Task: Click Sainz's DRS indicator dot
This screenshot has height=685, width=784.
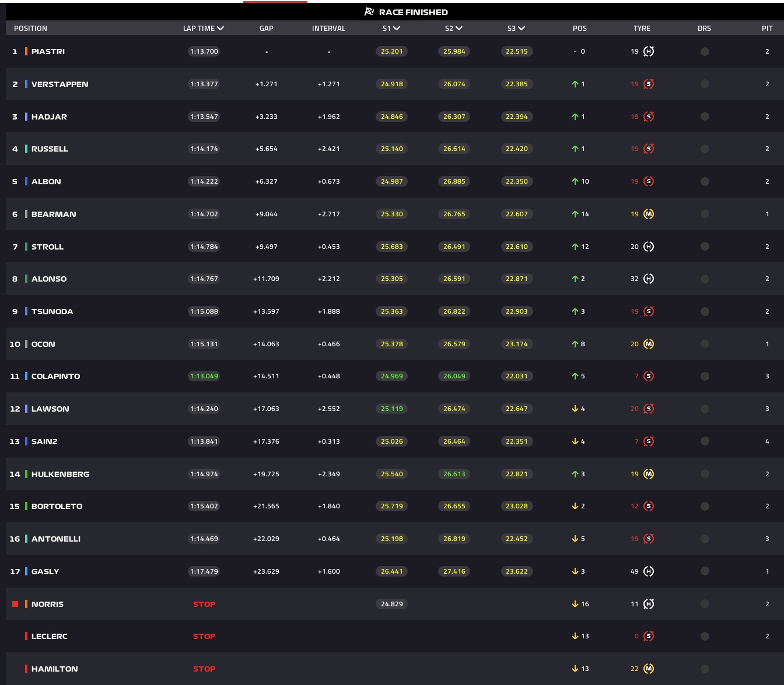Action: pos(705,441)
